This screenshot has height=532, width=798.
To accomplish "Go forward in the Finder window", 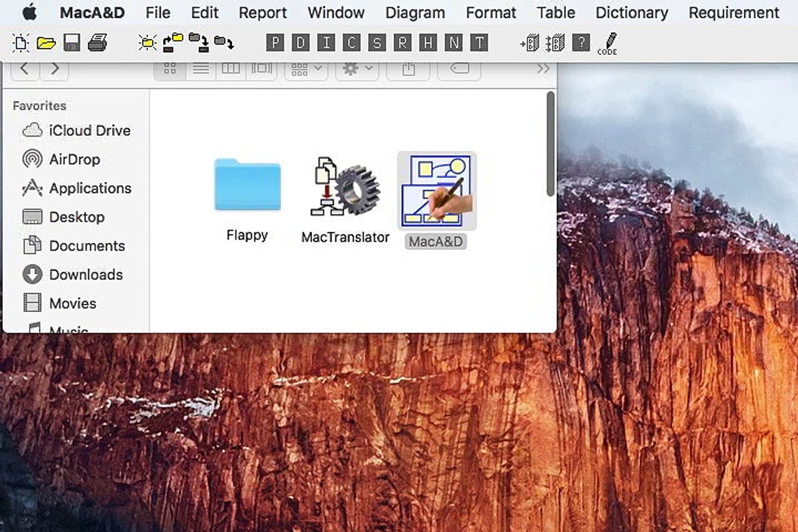I will pos(55,69).
